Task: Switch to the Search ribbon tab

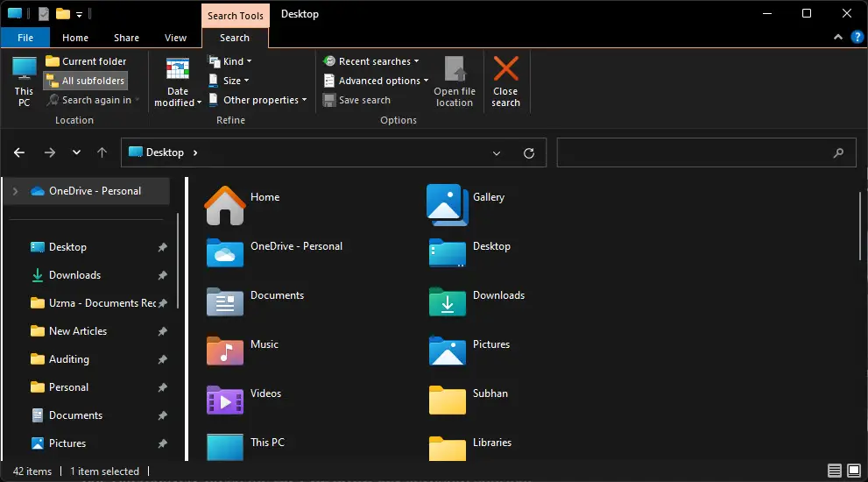Action: pos(235,38)
